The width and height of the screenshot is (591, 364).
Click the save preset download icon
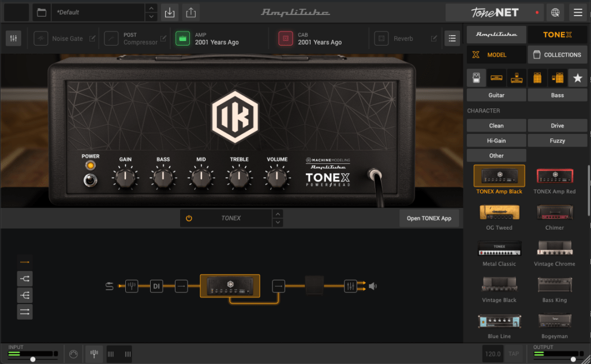click(169, 12)
